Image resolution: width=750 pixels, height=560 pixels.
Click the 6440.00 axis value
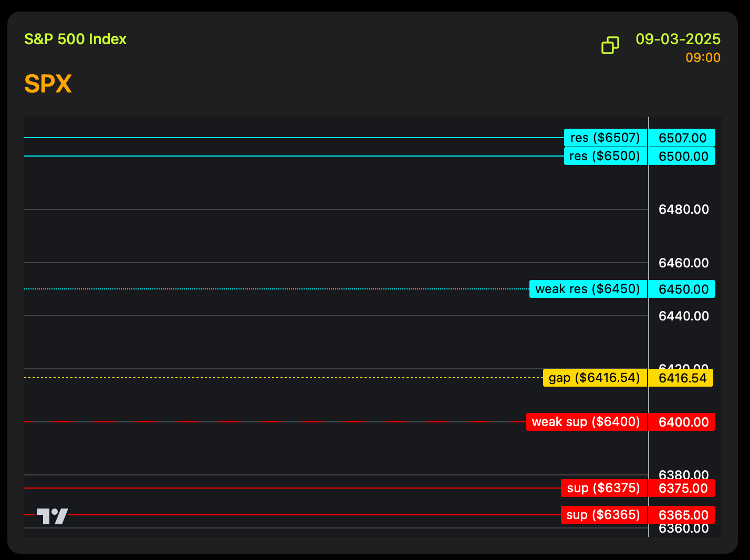pos(684,316)
